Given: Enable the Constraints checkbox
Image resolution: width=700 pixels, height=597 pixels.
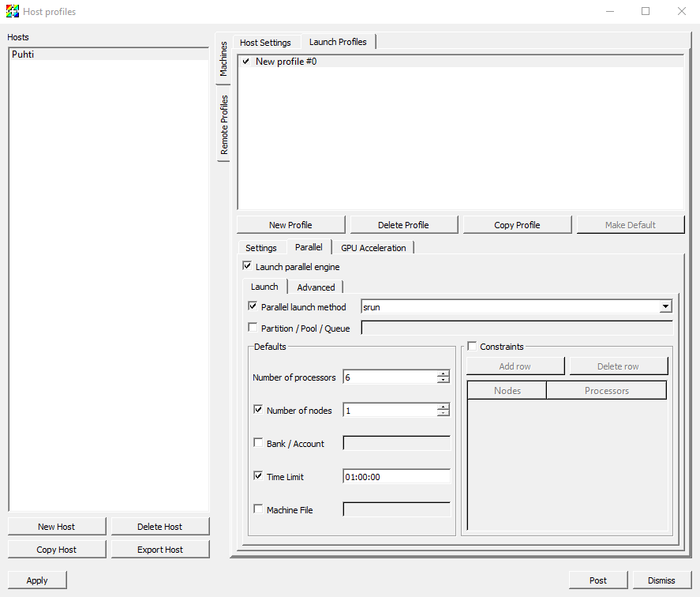Looking at the screenshot, I should pos(472,346).
